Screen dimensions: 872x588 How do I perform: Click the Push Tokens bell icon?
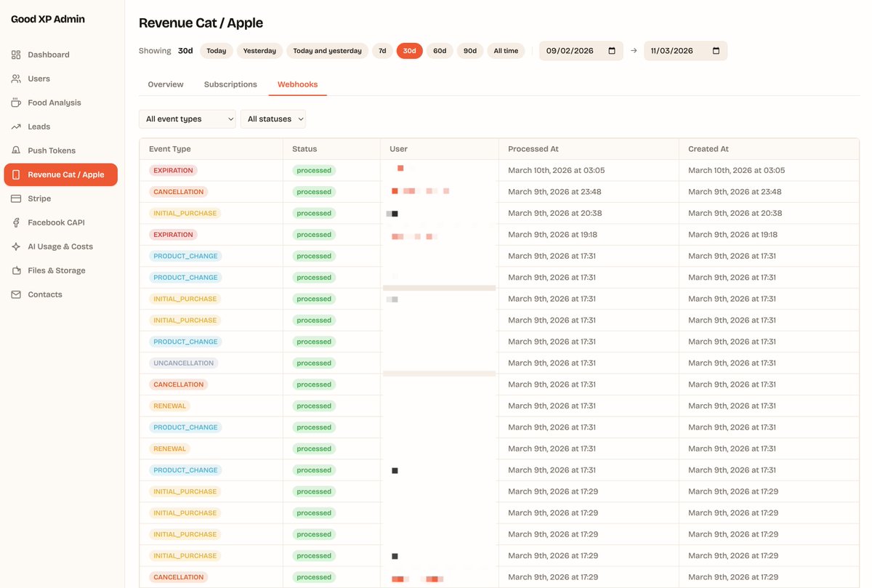[x=16, y=150]
